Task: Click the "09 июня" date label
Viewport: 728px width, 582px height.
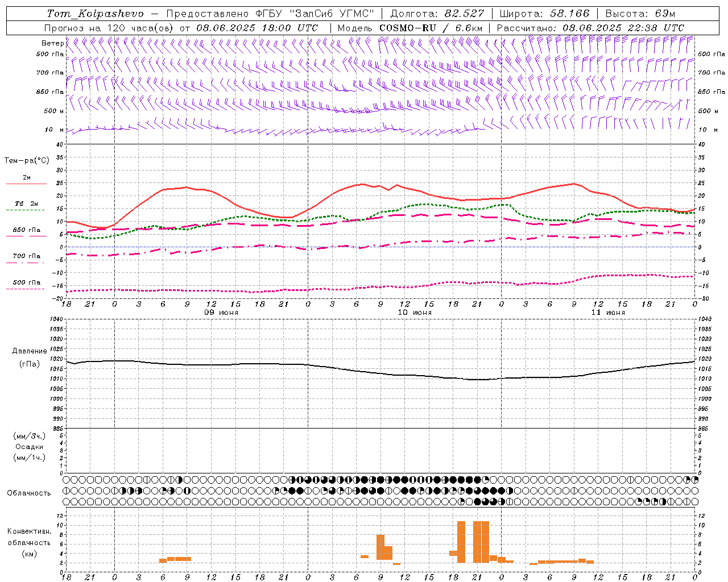Action: 221,313
